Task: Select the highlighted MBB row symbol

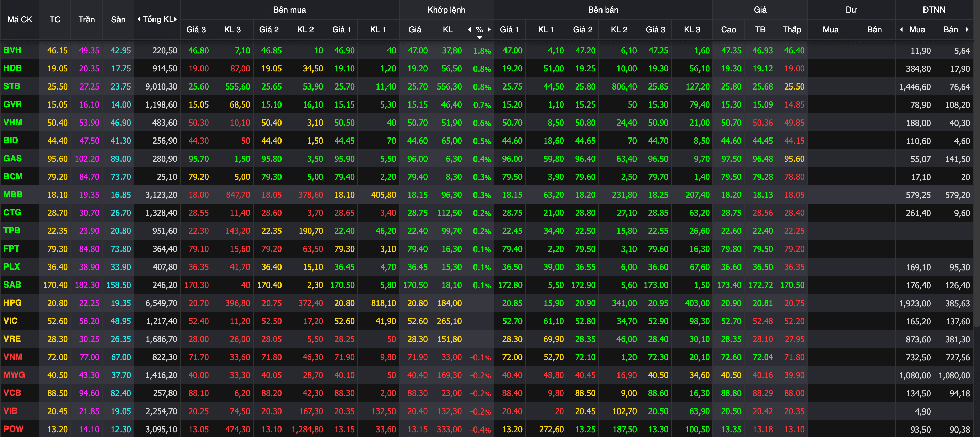Action: (13, 194)
